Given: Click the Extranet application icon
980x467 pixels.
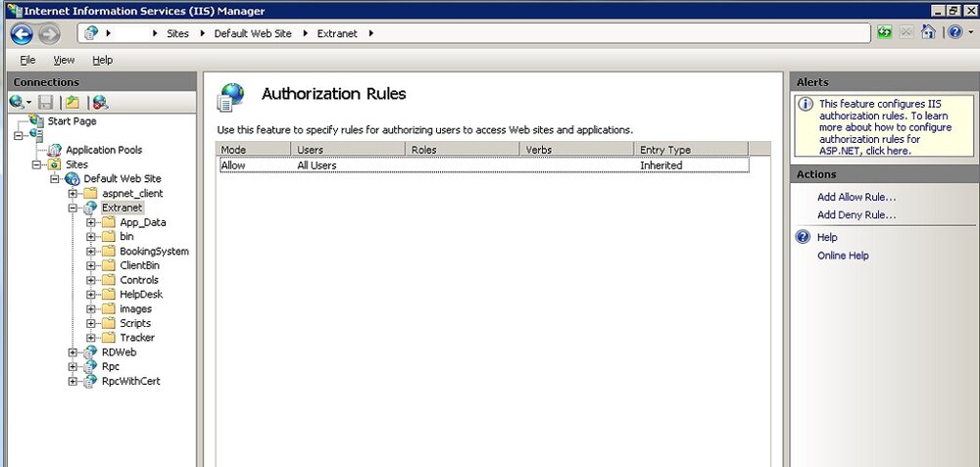Looking at the screenshot, I should (90, 208).
